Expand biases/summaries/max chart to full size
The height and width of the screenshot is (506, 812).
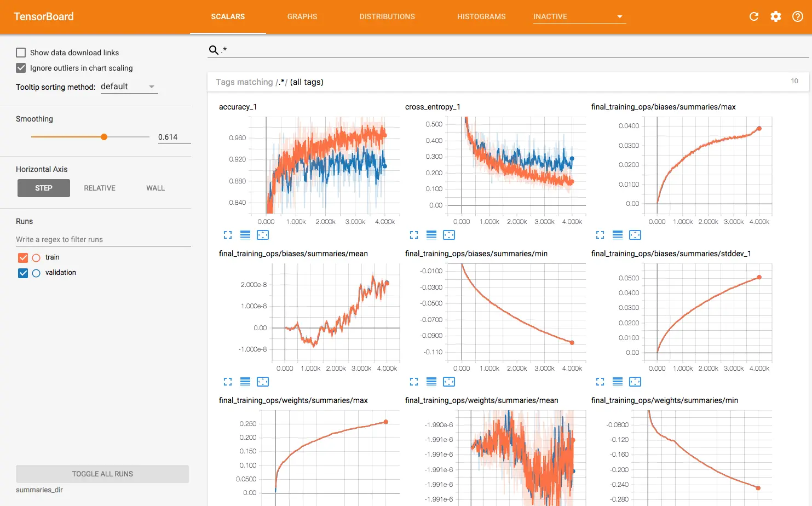pos(600,235)
